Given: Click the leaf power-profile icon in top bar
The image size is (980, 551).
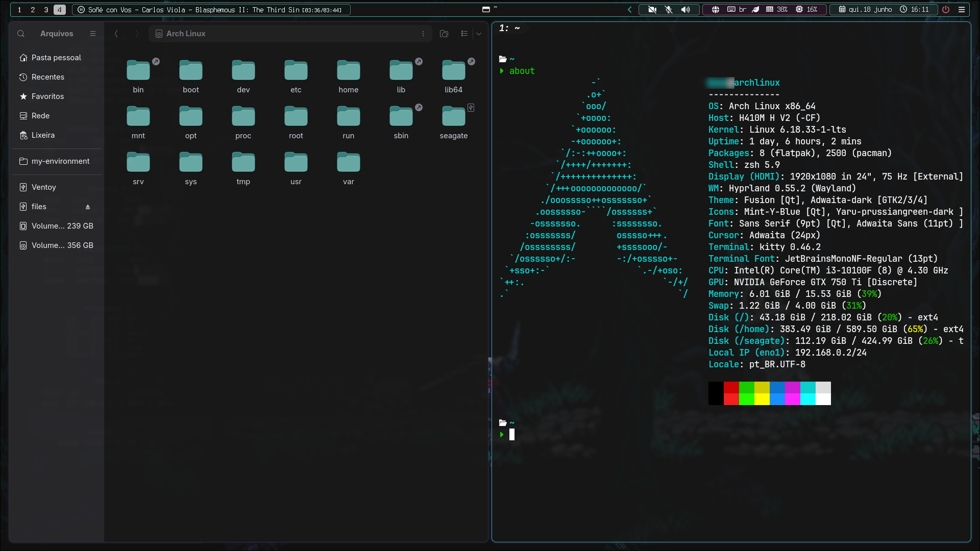Looking at the screenshot, I should [x=756, y=10].
